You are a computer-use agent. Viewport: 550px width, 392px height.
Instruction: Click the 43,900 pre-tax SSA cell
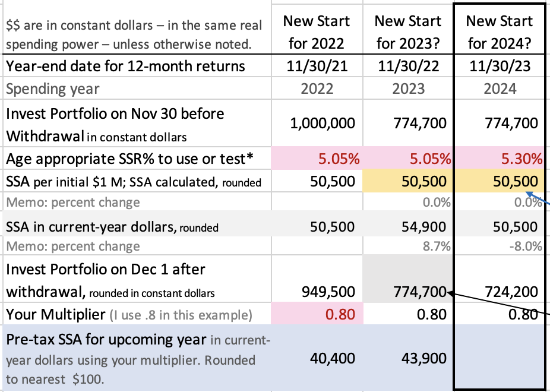408,358
